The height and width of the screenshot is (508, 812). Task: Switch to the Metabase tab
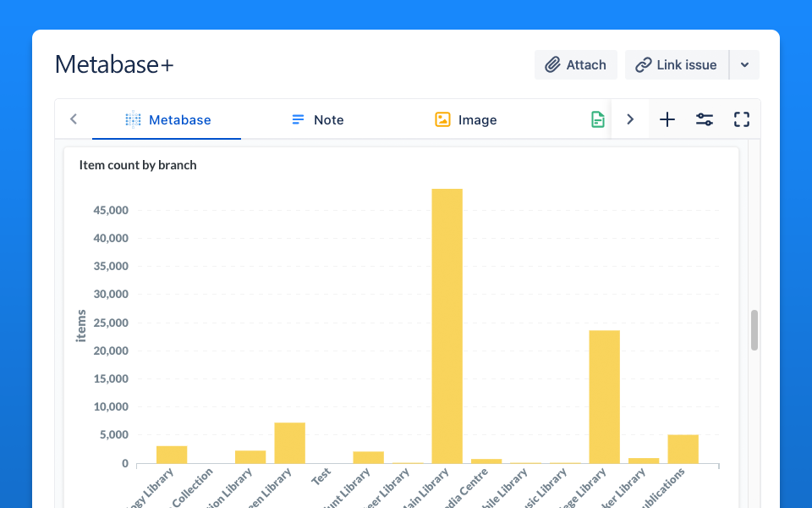click(167, 119)
